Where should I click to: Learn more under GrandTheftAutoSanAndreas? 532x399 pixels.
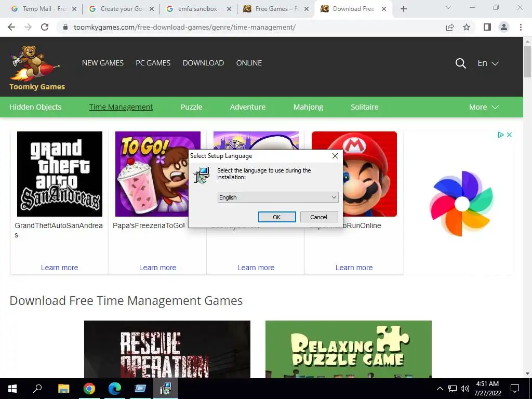(59, 268)
